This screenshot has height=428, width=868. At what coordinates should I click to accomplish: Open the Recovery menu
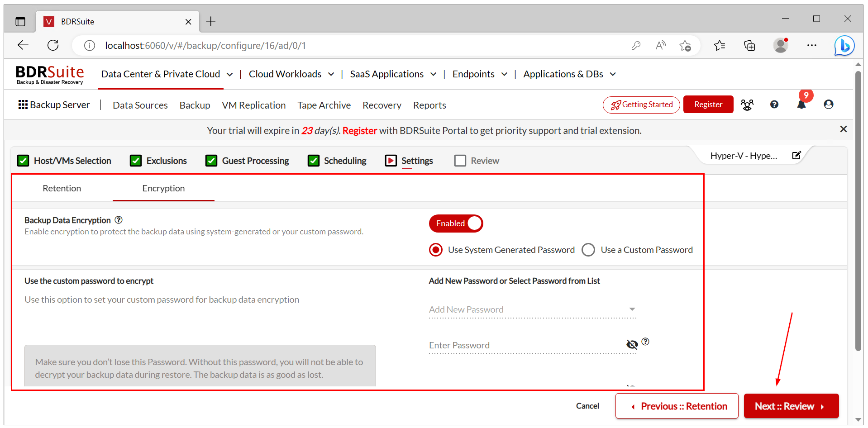click(x=382, y=105)
